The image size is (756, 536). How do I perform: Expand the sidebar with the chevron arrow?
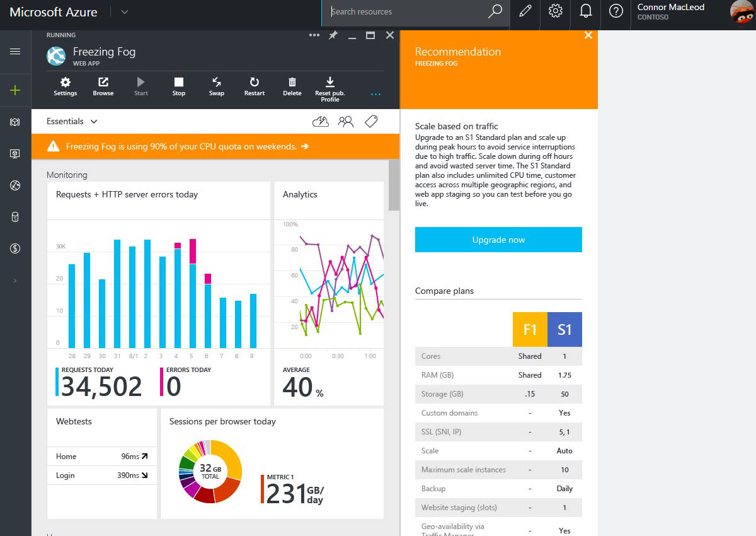click(15, 280)
